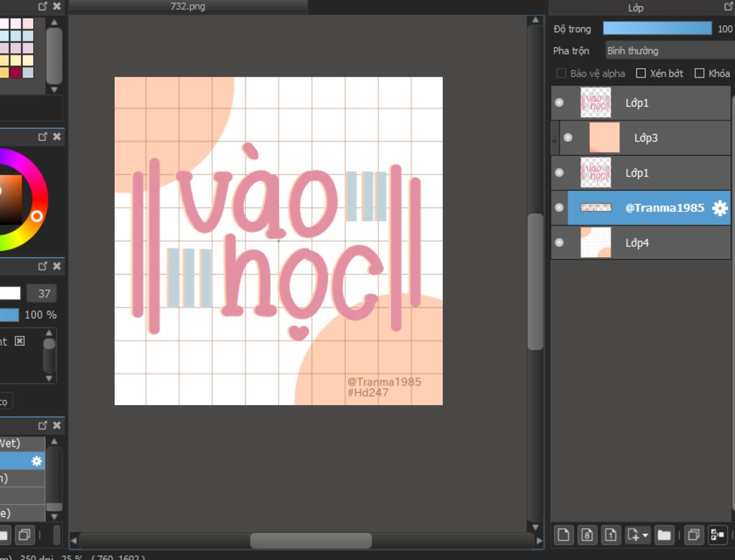The image size is (735, 560).
Task: Undock the color swatch palette panel
Action: point(42,6)
